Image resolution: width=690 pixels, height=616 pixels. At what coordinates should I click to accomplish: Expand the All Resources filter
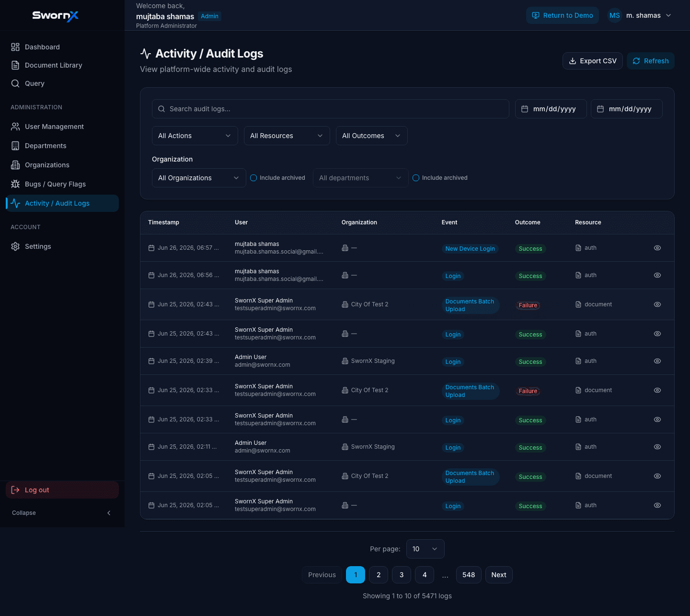point(287,136)
